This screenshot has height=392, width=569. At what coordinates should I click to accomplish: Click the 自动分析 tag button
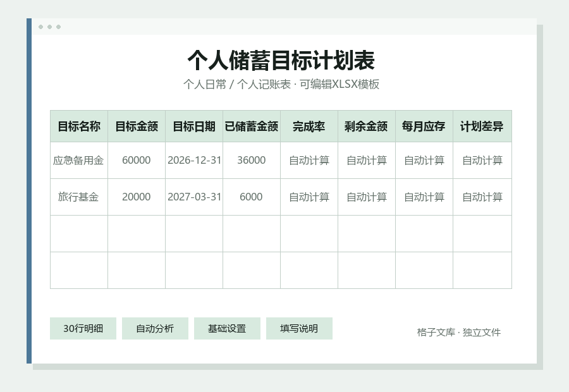(x=155, y=329)
